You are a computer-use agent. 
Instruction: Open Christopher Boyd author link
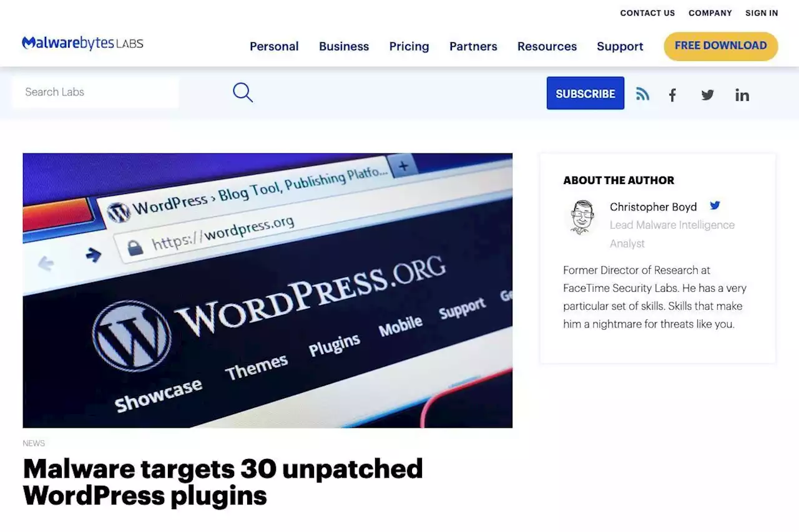(x=653, y=207)
